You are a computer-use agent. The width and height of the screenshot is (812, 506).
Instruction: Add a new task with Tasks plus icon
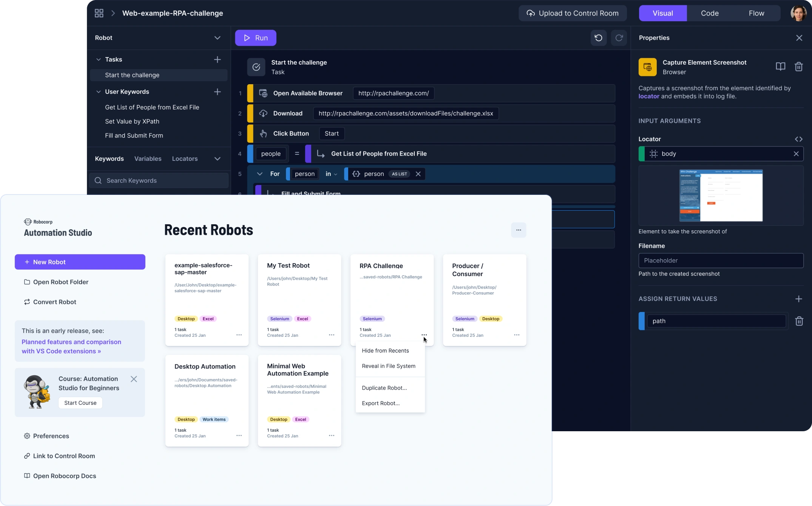click(217, 60)
